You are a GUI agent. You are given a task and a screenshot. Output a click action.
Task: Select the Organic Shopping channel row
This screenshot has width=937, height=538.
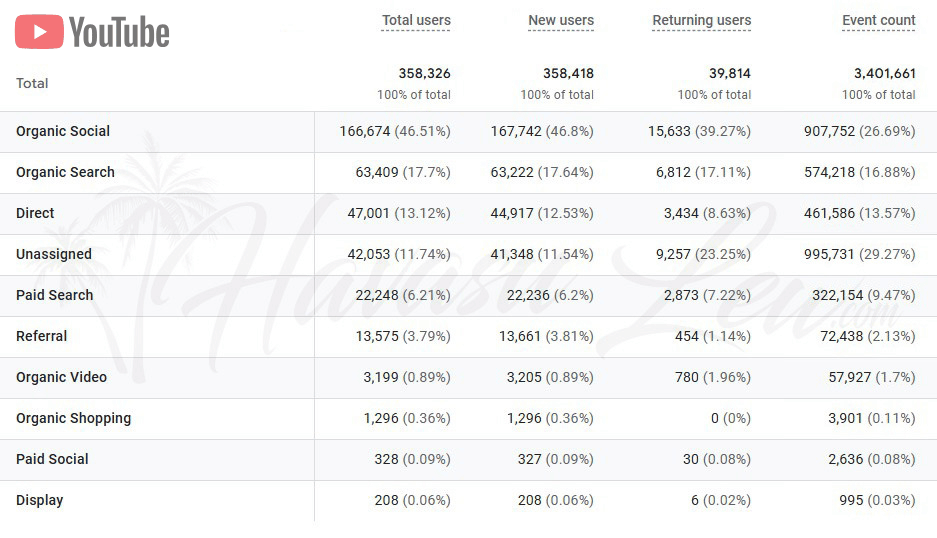click(x=468, y=418)
